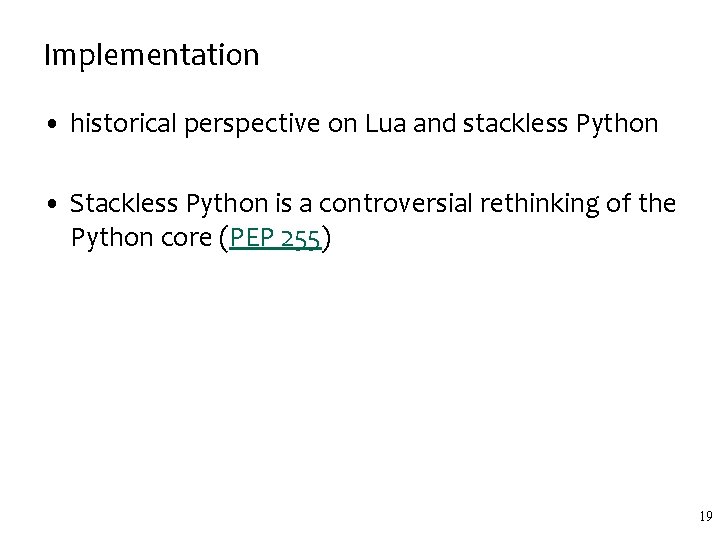Click the opening parenthesis before PEP 255

coord(224,238)
